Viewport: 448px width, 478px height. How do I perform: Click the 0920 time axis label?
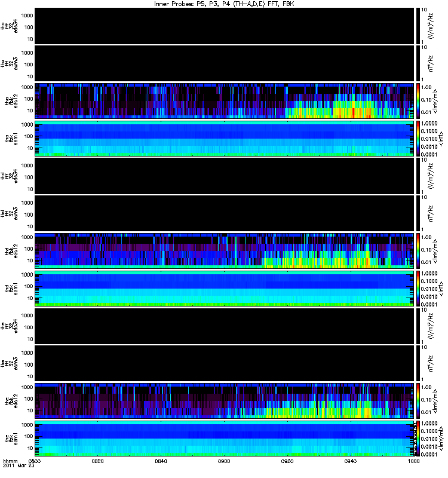pos(287,461)
